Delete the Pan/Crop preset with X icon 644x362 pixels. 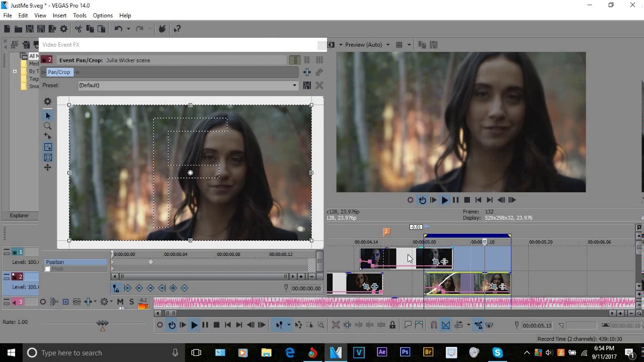pos(319,85)
